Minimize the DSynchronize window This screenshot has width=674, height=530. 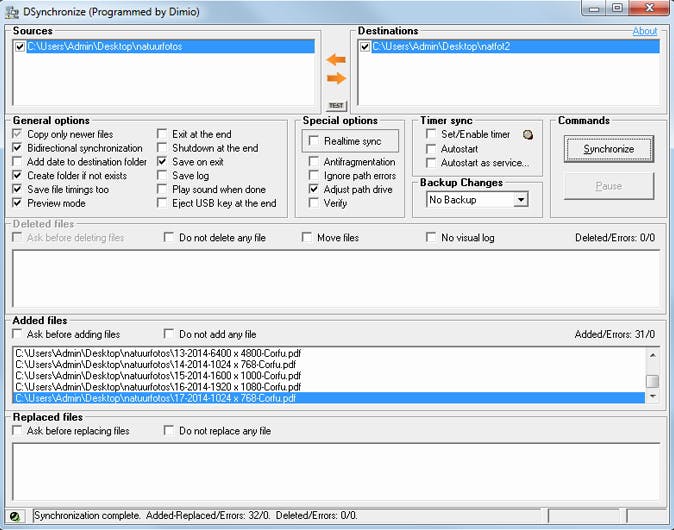594,8
